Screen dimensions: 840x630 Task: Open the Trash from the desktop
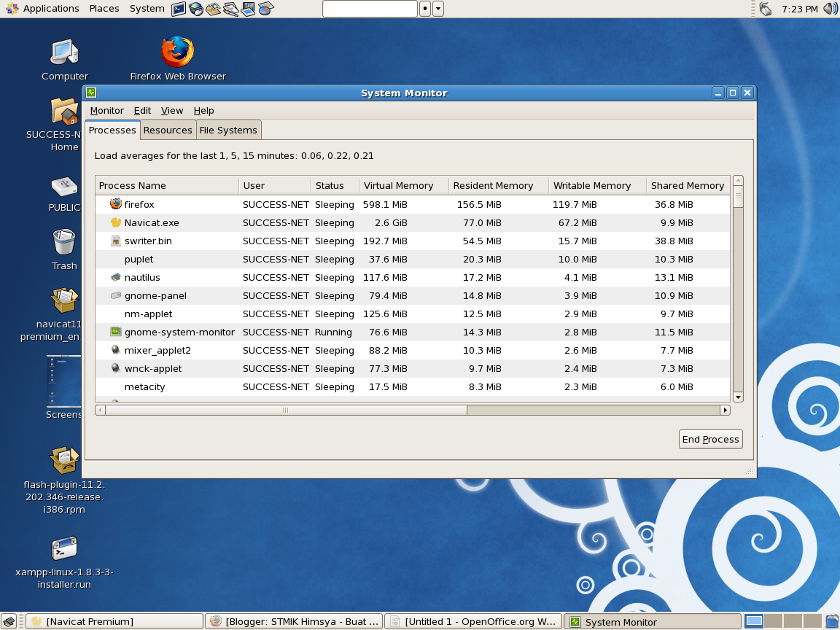[x=63, y=241]
